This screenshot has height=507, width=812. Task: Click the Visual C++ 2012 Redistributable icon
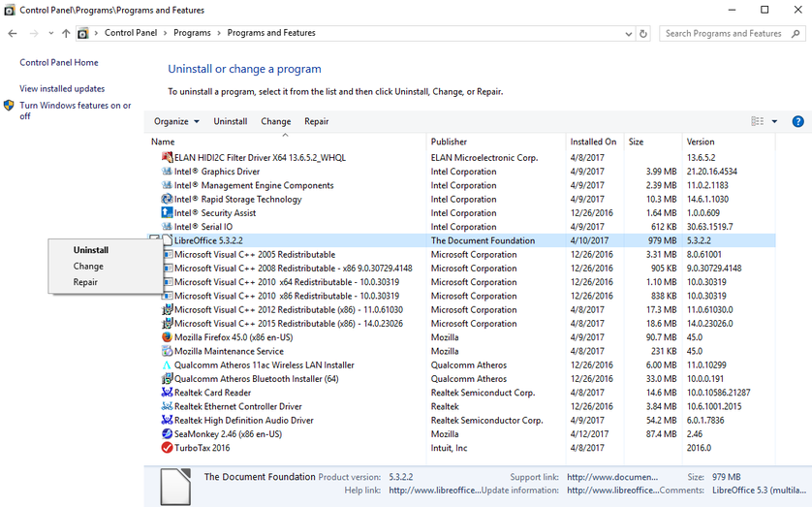[x=167, y=309]
